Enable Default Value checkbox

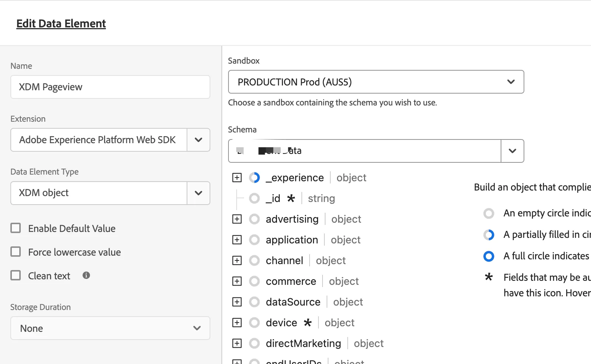tap(16, 228)
